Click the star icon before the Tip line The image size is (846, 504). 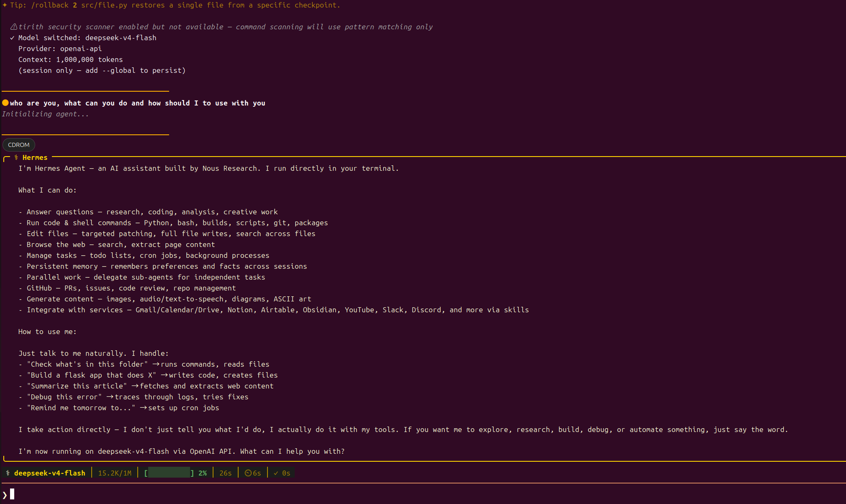(x=5, y=5)
